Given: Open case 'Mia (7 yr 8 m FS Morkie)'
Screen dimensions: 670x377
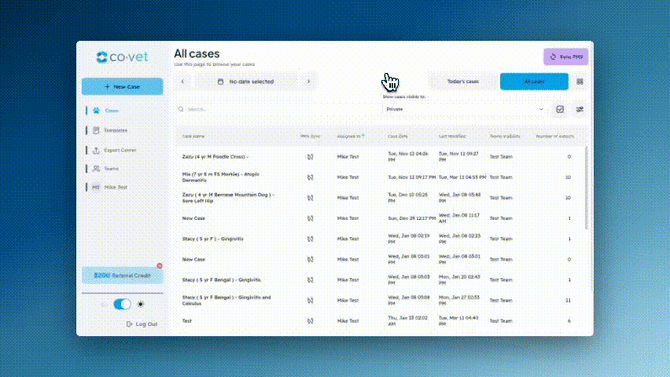Looking at the screenshot, I should coord(221,177).
